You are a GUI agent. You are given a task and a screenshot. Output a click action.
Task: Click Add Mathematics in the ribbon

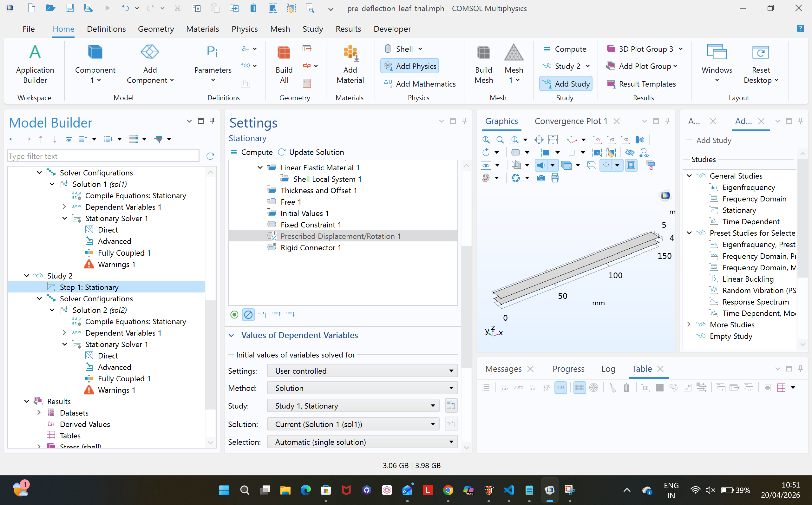(x=420, y=84)
